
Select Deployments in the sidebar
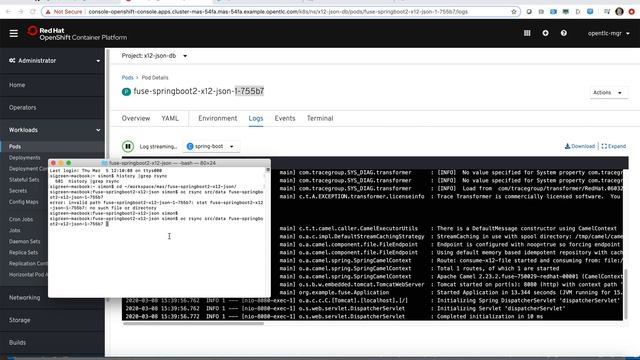24,158
